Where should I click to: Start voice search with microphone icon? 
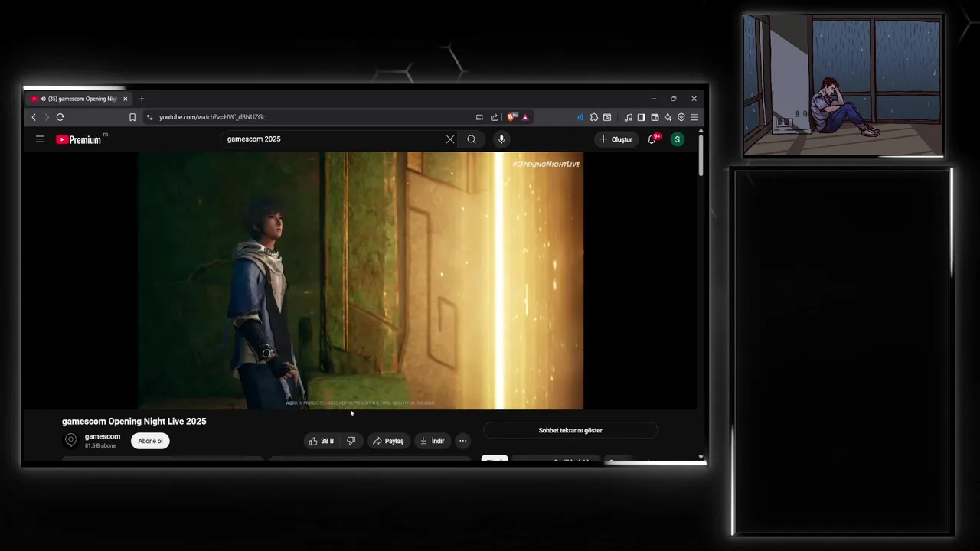(x=501, y=139)
